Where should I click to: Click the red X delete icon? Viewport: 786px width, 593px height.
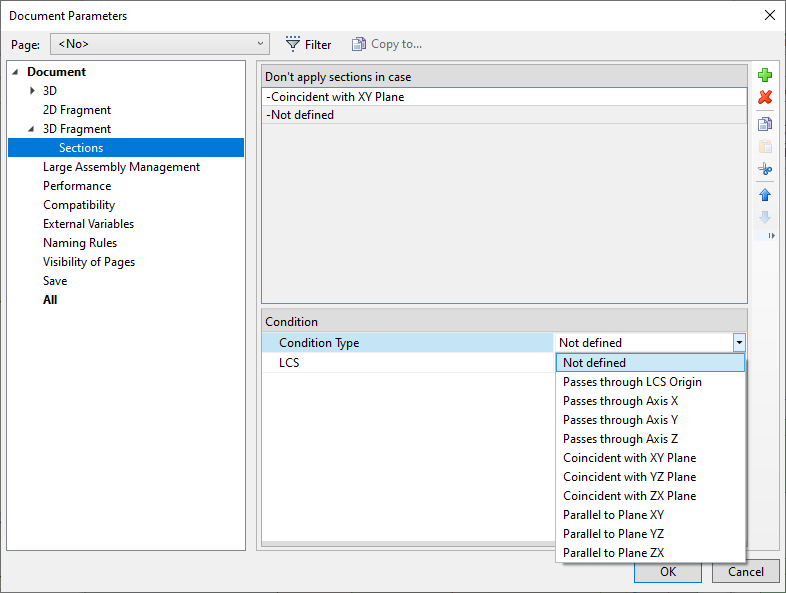click(765, 98)
